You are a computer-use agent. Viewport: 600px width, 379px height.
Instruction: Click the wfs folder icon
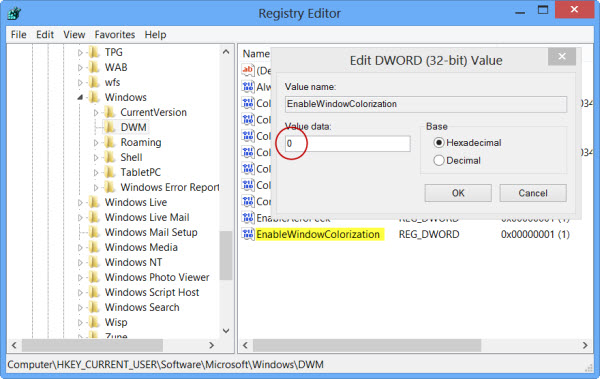94,82
